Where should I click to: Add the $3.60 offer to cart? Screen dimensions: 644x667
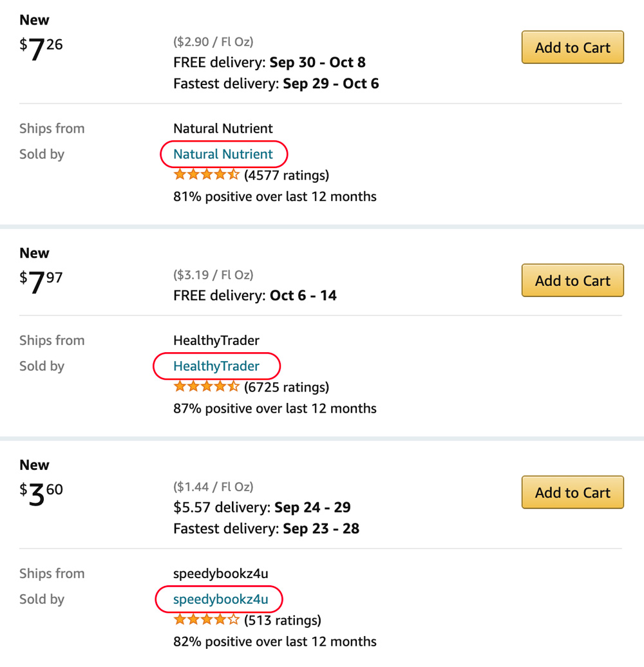pos(573,493)
